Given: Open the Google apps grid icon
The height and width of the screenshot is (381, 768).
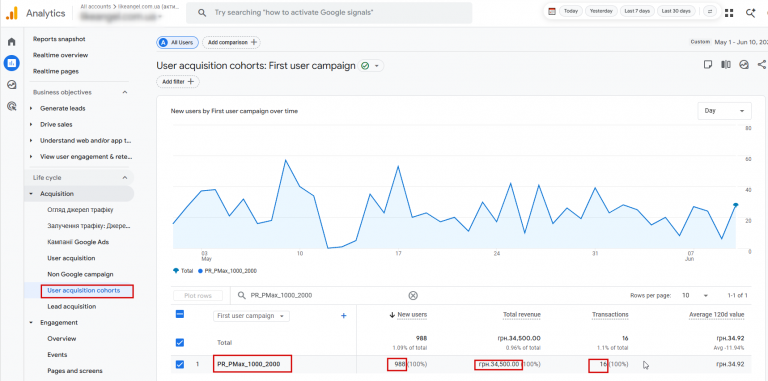Looking at the screenshot, I should pos(729,13).
